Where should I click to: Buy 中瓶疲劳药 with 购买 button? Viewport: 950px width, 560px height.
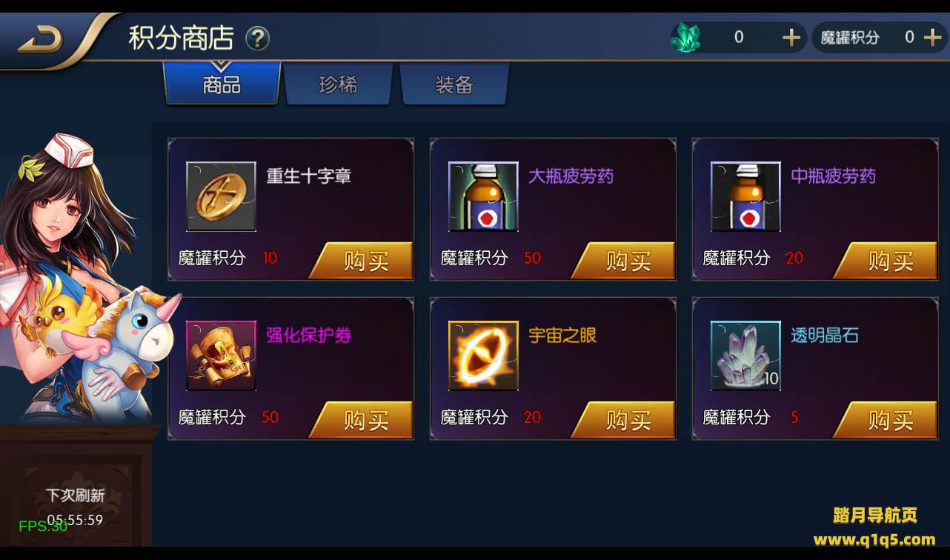pyautogui.click(x=886, y=260)
